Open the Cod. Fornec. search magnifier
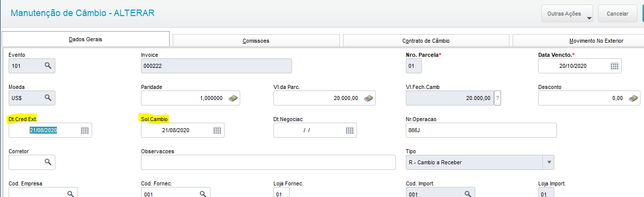The image size is (644, 197). click(203, 193)
